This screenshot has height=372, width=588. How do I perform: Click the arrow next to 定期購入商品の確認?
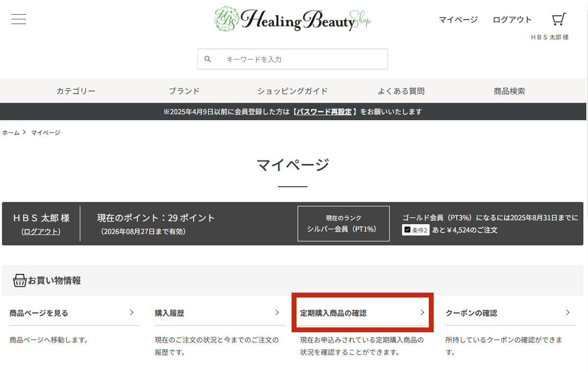click(422, 313)
